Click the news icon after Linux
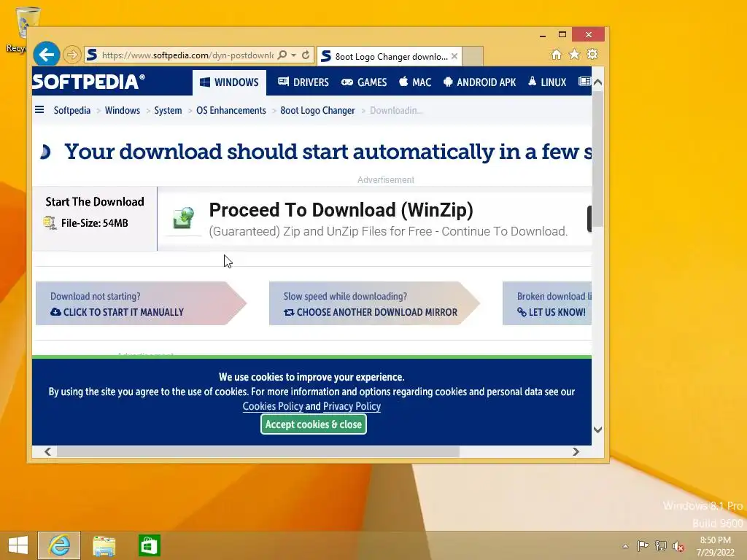Image resolution: width=747 pixels, height=560 pixels. click(584, 82)
